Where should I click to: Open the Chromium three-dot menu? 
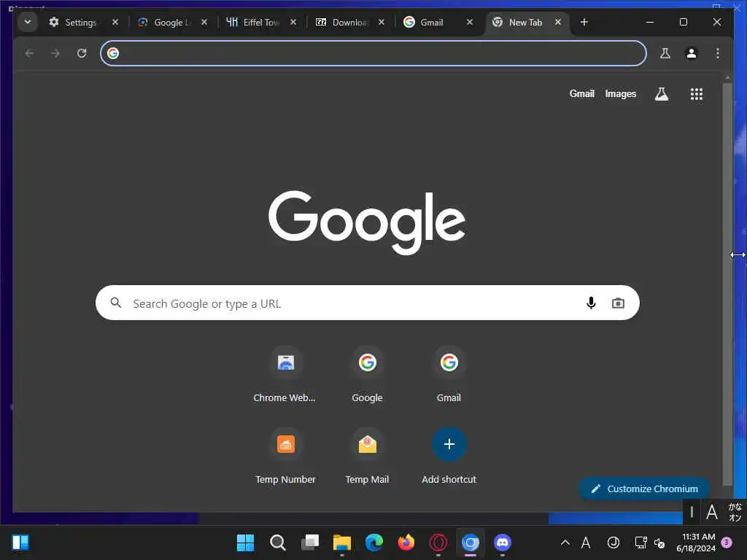click(718, 52)
